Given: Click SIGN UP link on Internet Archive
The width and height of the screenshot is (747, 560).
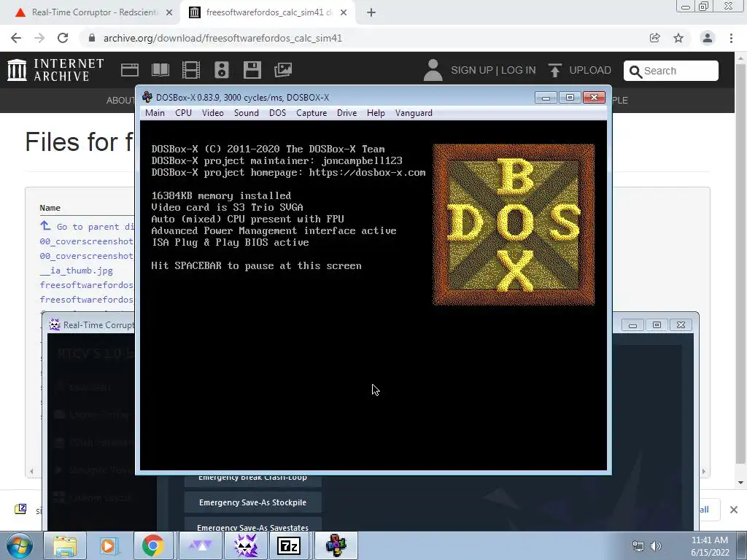Looking at the screenshot, I should [x=472, y=70].
